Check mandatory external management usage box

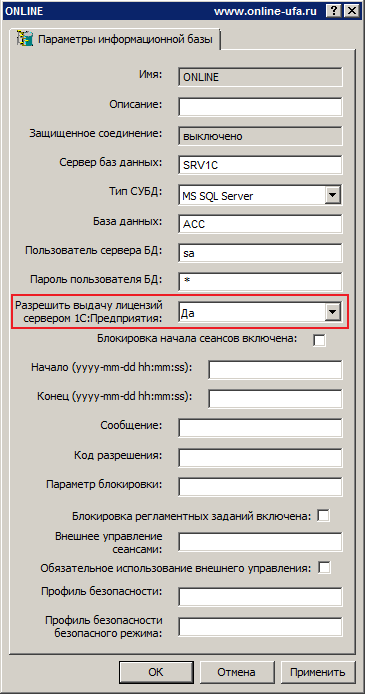click(324, 567)
